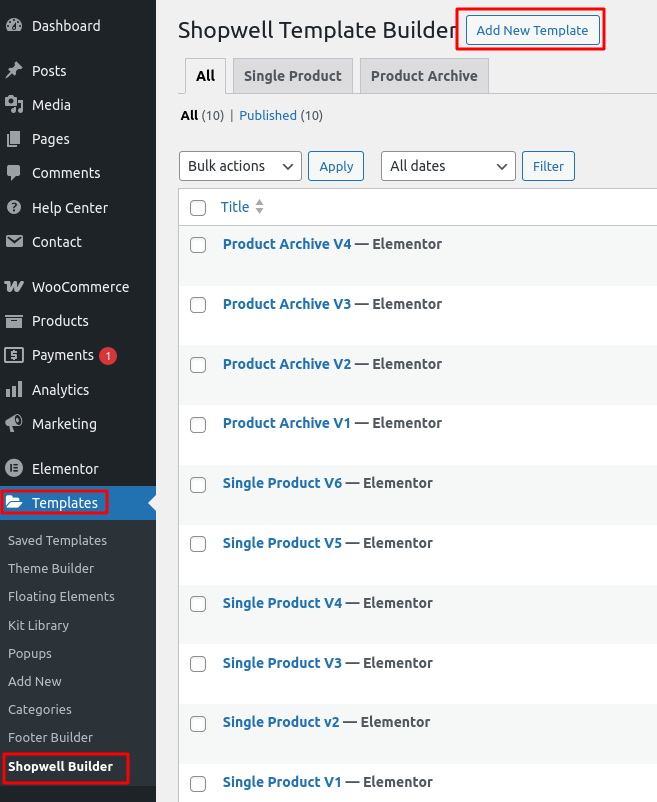Screen dimensions: 657x802
Task: Check the Single Product v2 row checkbox
Action: pyautogui.click(x=198, y=723)
